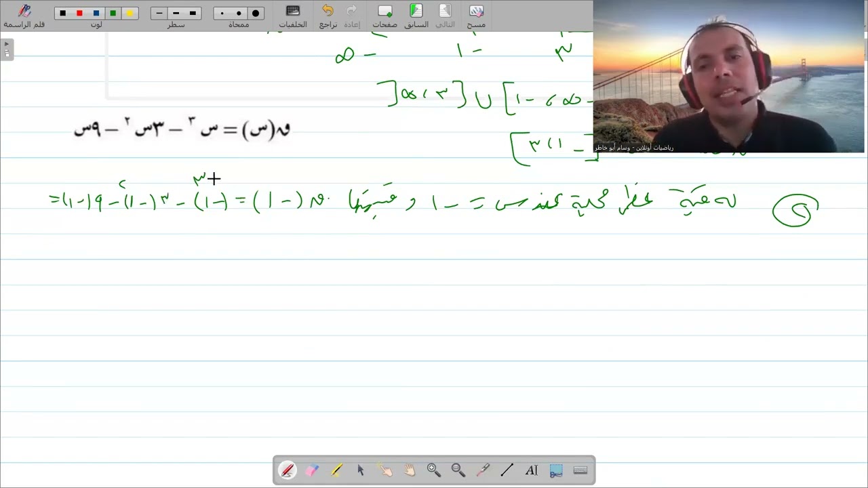
Task: Choose the thin line width
Action: (159, 13)
